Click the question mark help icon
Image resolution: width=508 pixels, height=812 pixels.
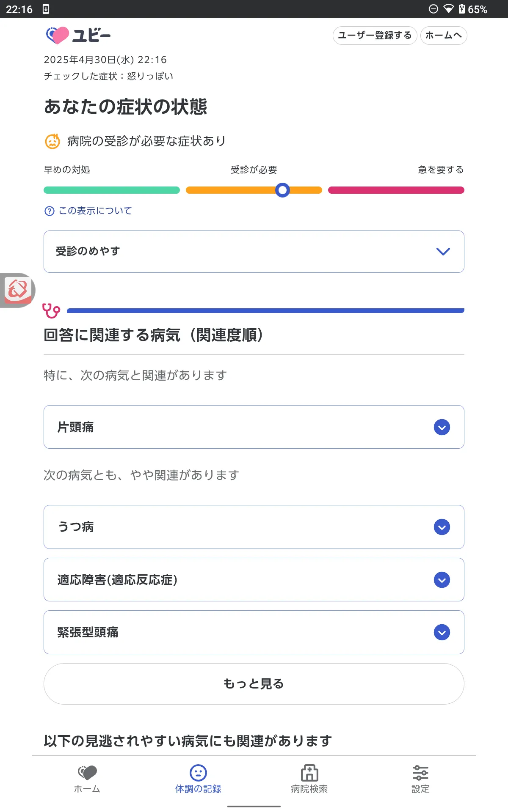[x=50, y=211]
